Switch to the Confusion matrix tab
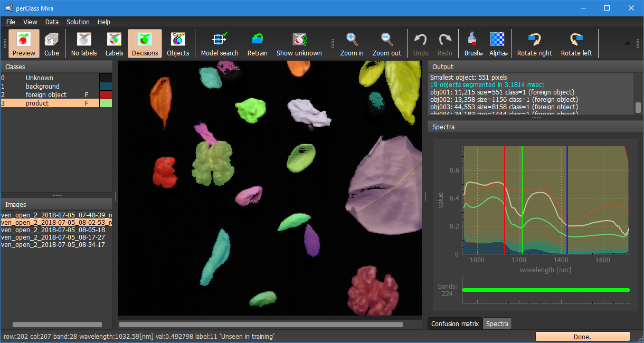The width and height of the screenshot is (644, 343). coord(454,323)
